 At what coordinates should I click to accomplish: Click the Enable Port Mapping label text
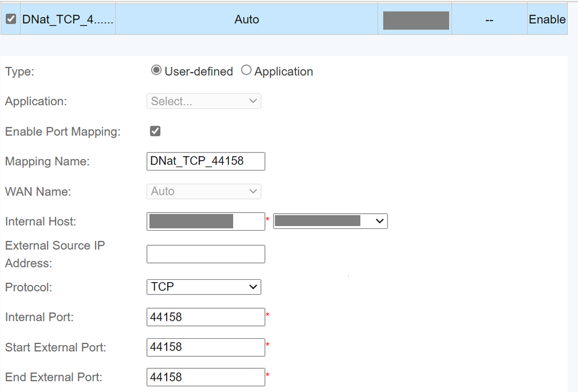62,132
